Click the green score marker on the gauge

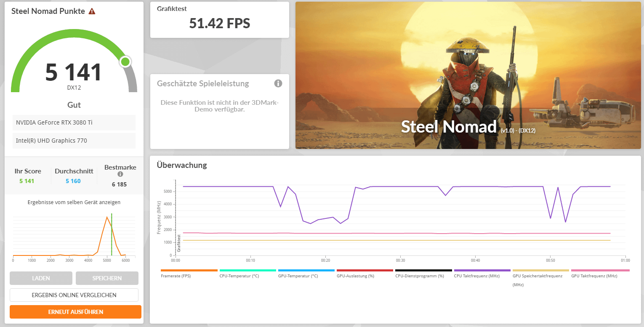(125, 62)
